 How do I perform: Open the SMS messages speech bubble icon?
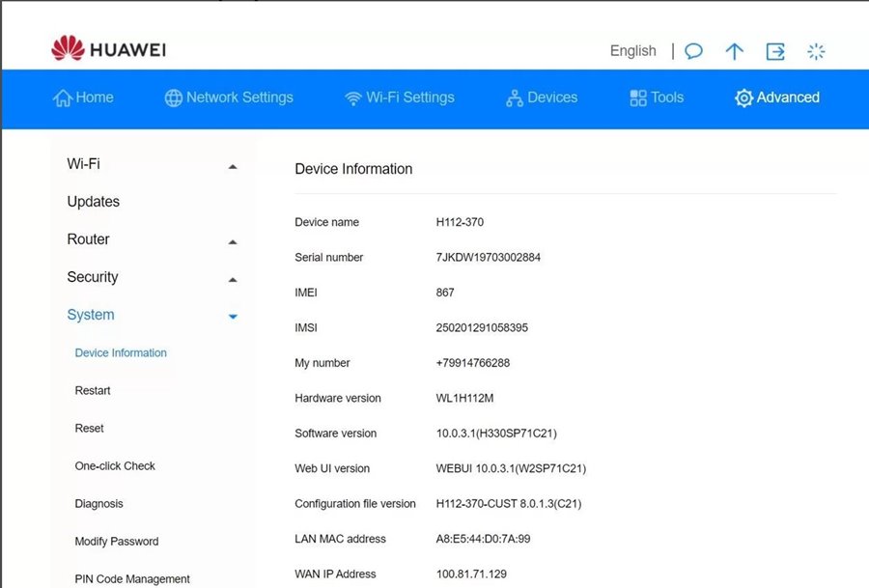[693, 51]
